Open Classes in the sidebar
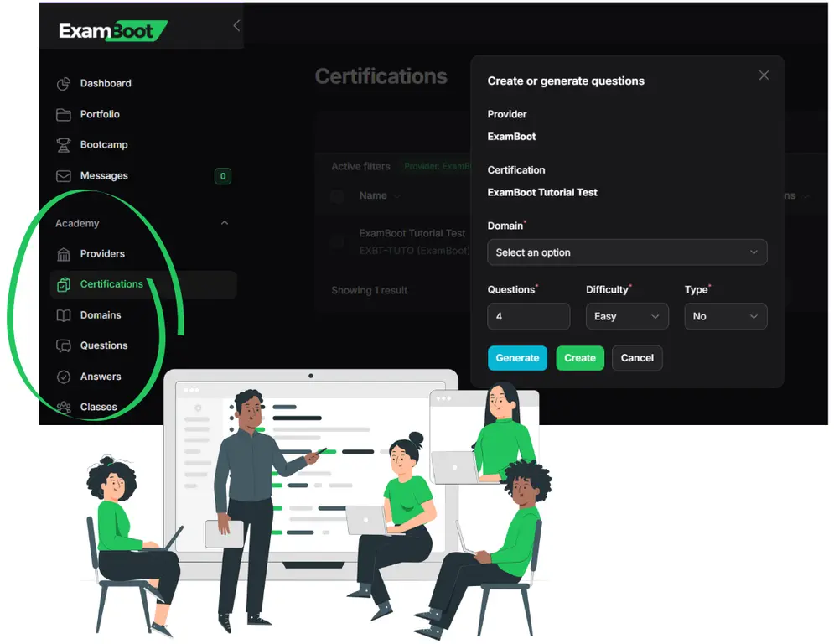834x644 pixels. tap(98, 407)
